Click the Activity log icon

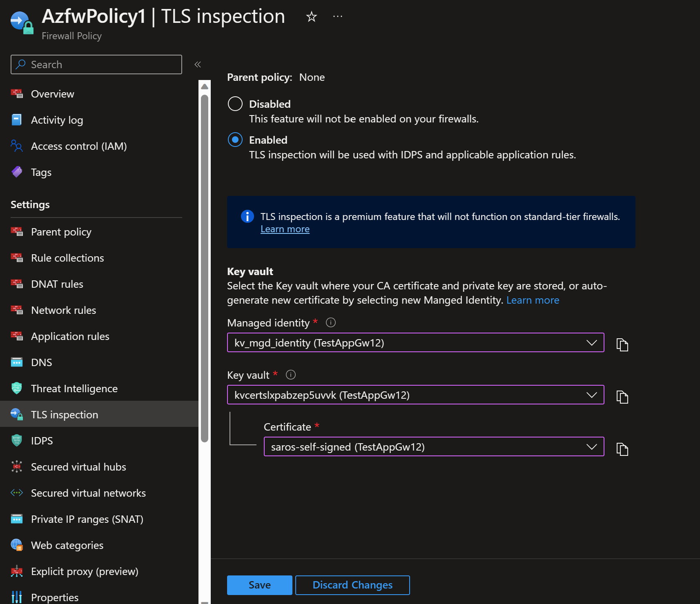(x=17, y=120)
